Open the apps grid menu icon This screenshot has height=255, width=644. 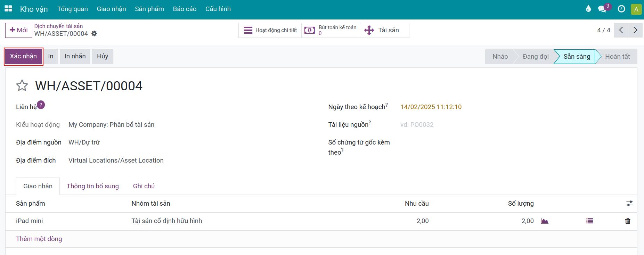point(8,9)
